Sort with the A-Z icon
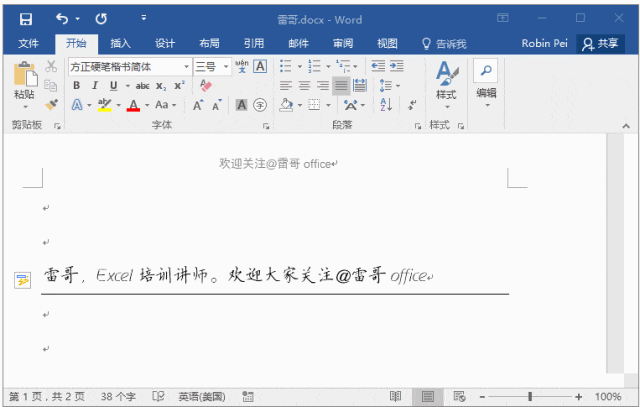This screenshot has width=640, height=407. [386, 105]
